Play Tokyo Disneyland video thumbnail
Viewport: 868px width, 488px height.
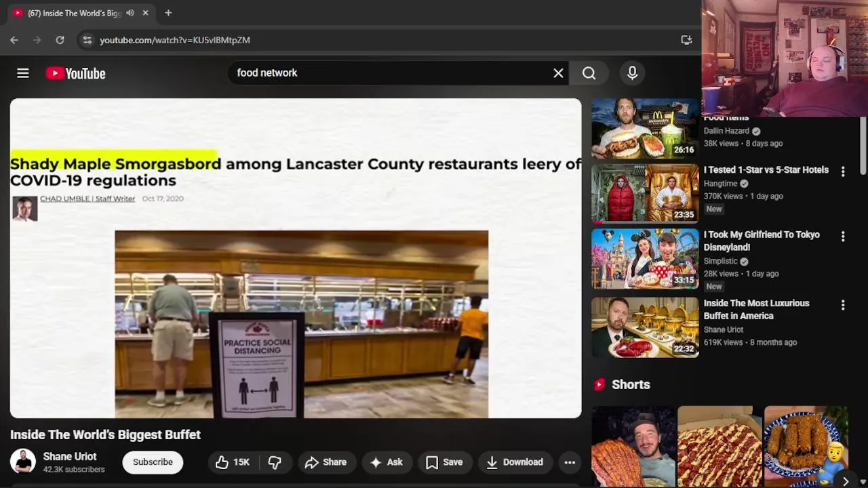click(x=645, y=259)
